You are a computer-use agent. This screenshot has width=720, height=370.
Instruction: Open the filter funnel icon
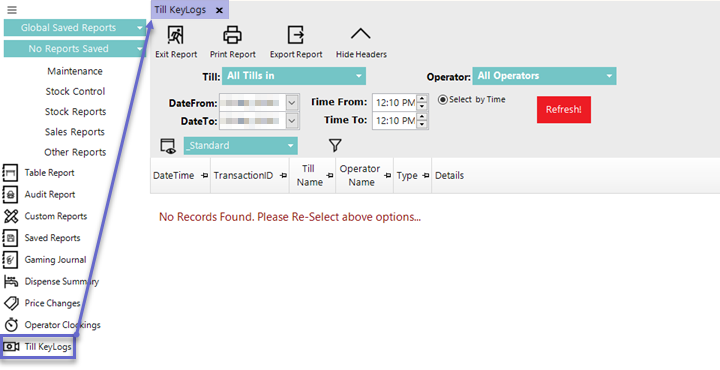(335, 146)
